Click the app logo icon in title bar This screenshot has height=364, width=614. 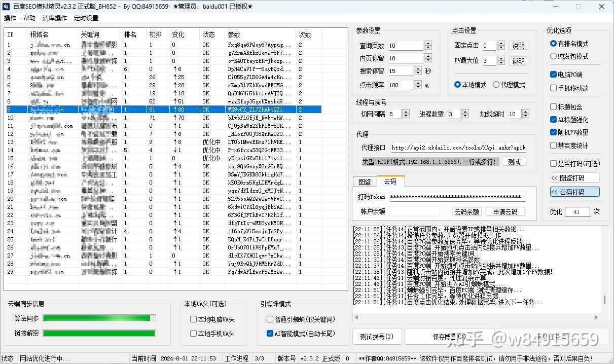click(x=6, y=7)
